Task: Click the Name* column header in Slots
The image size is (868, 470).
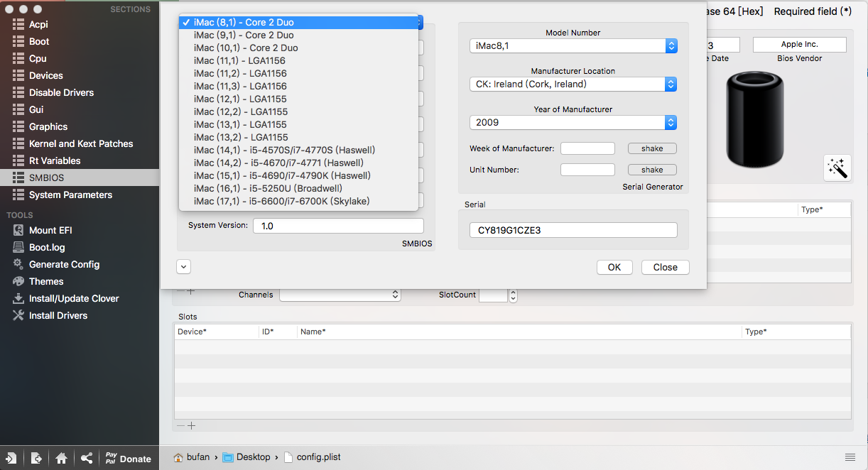Action: [519, 332]
